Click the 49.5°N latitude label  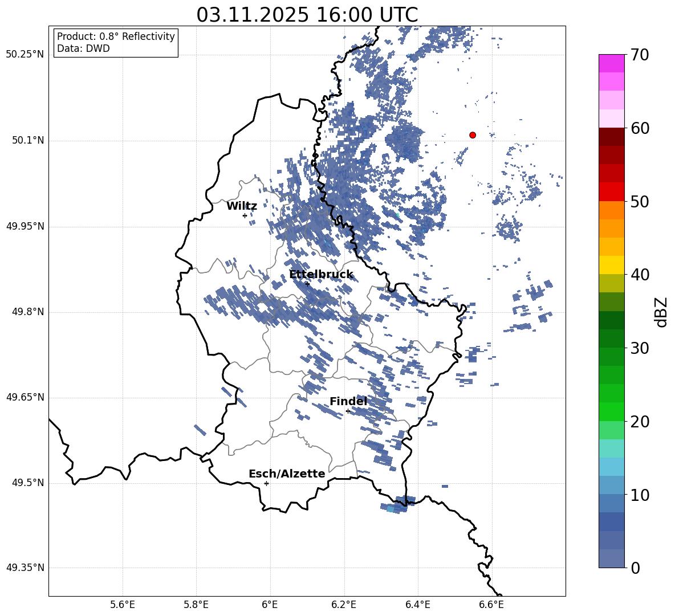(28, 483)
